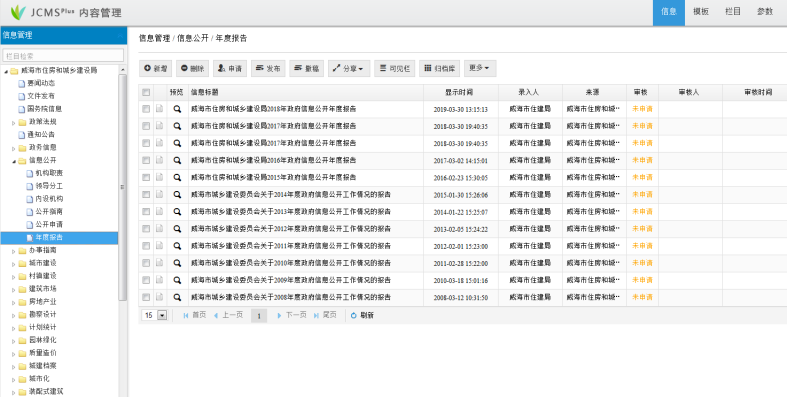This screenshot has height=397, width=788.
Task: Open the 2014年度 report title link
Action: pyautogui.click(x=290, y=194)
